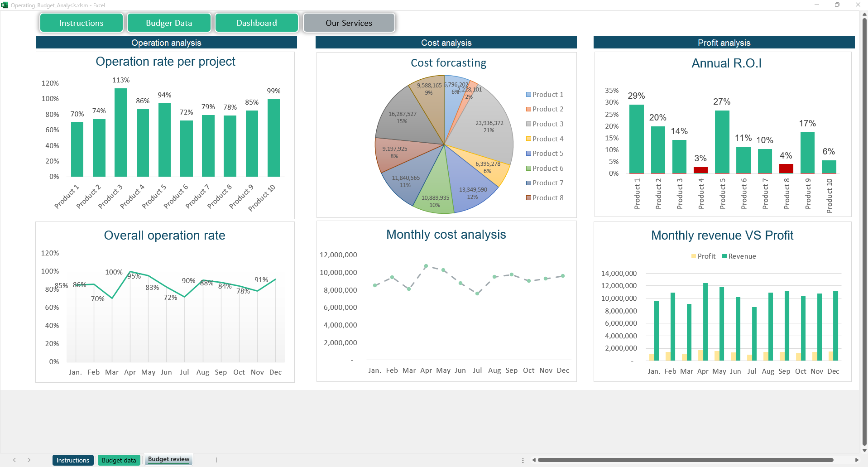Click the Revenue legend color swatch
The width and height of the screenshot is (868, 467).
724,256
